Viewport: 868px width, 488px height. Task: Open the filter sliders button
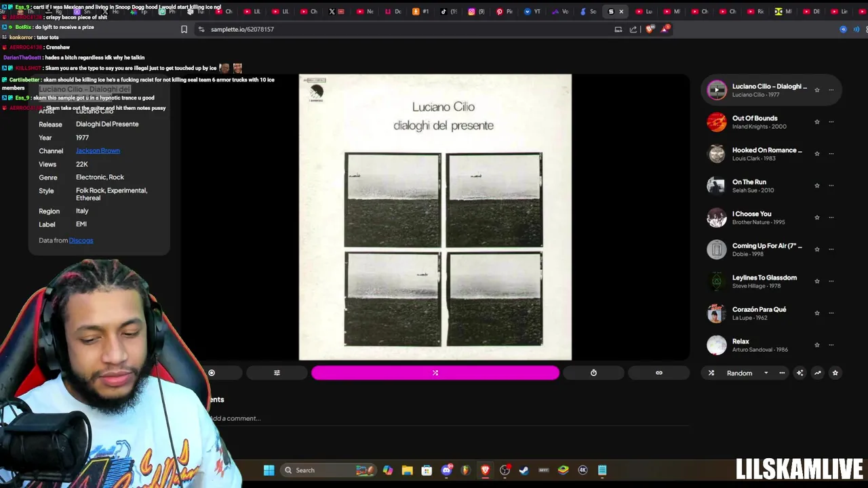pos(277,373)
